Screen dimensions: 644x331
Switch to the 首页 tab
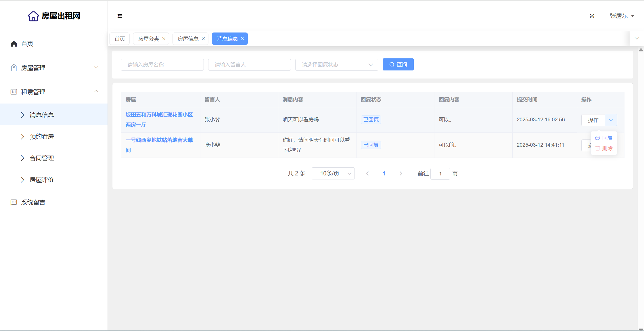[x=120, y=39]
